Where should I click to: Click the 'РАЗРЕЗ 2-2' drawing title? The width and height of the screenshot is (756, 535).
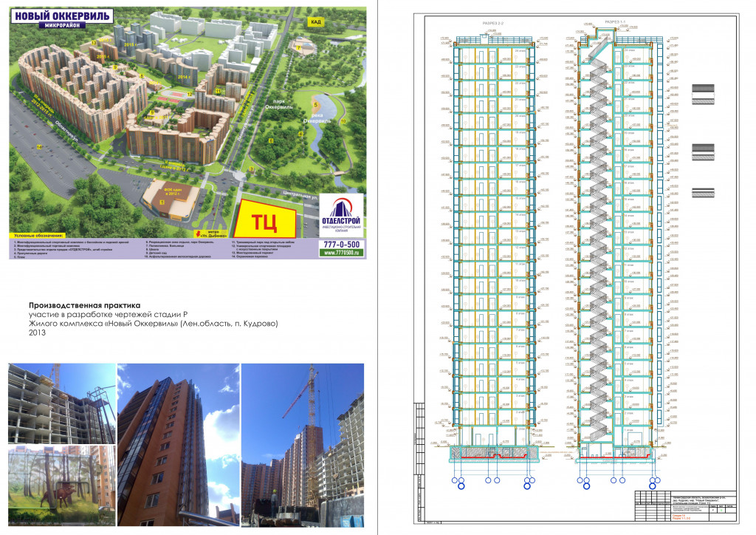[492, 23]
